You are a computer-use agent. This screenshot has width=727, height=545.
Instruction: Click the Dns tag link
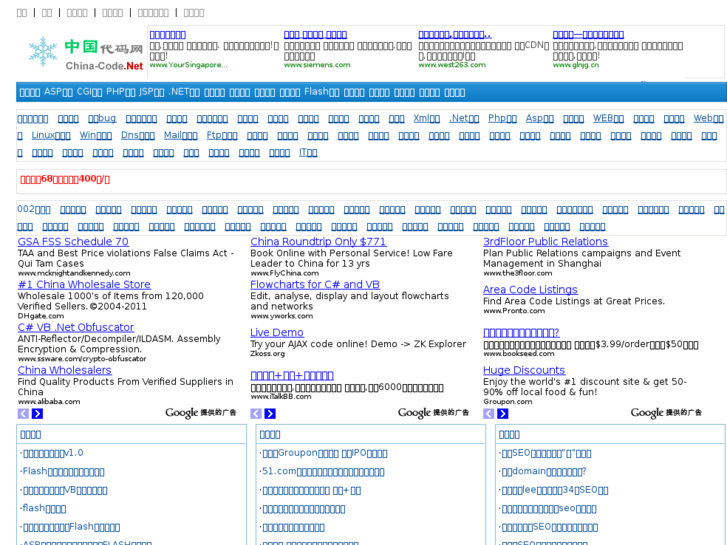click(138, 135)
